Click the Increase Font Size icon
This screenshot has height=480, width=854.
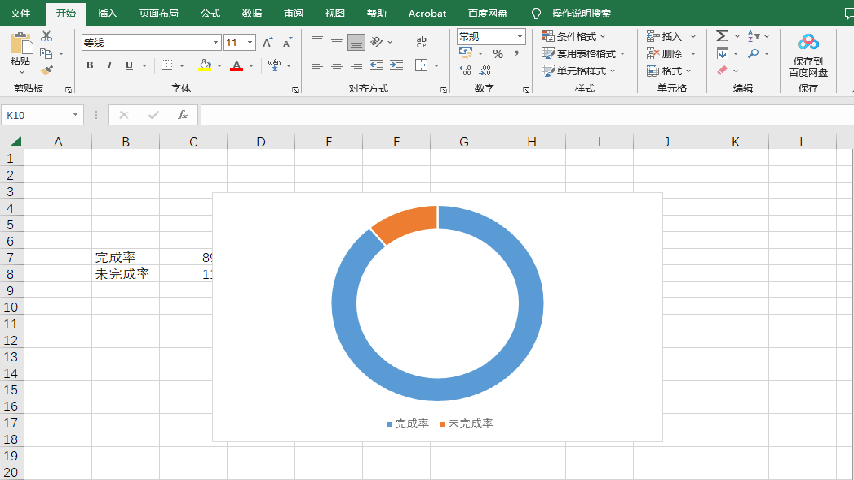pos(267,43)
